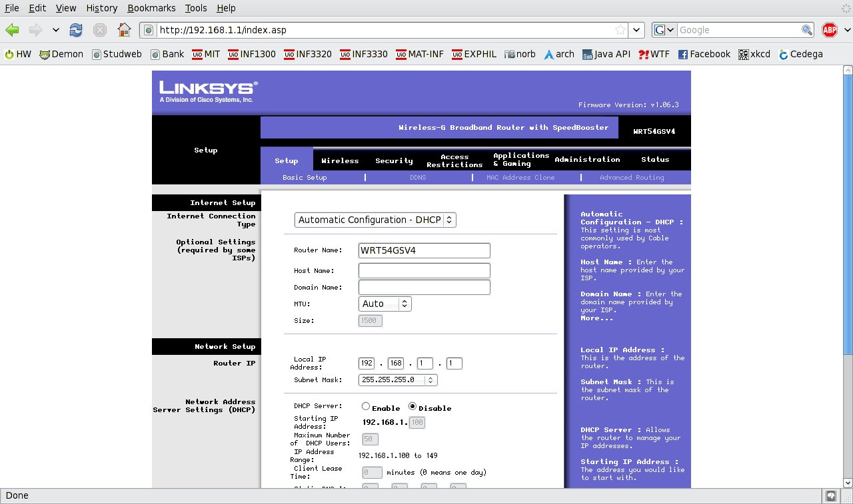853x504 pixels.
Task: Open the MAT-INF bookmark
Action: point(420,54)
